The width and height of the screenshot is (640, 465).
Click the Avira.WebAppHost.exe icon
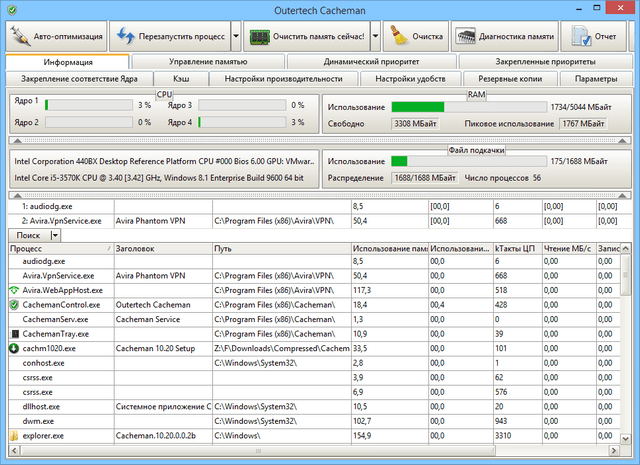14,290
